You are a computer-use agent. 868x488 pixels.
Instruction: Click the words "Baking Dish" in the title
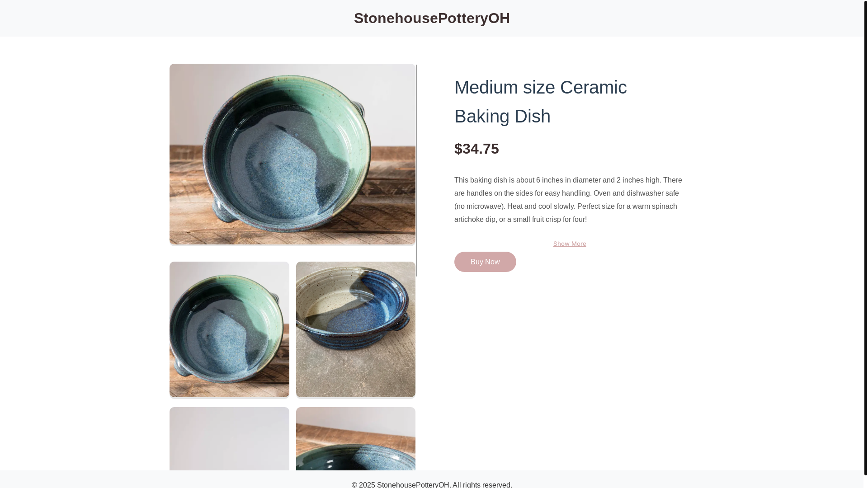coord(502,116)
